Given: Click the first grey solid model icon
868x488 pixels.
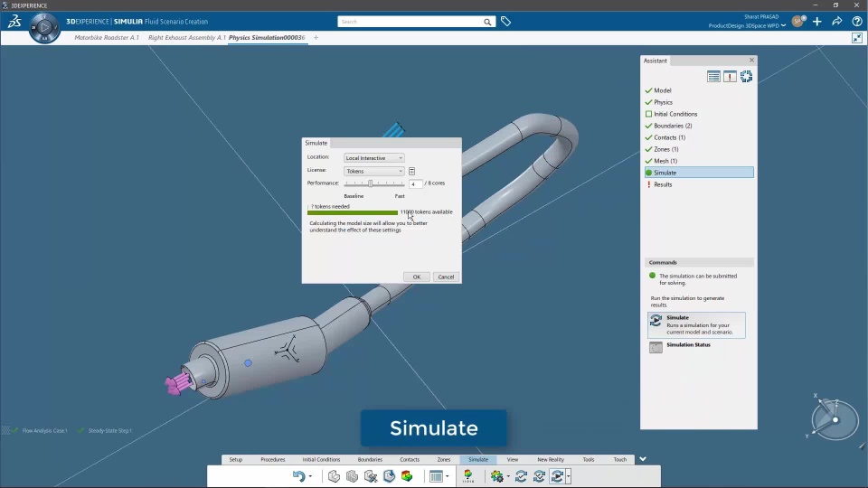Looking at the screenshot, I should click(x=334, y=476).
